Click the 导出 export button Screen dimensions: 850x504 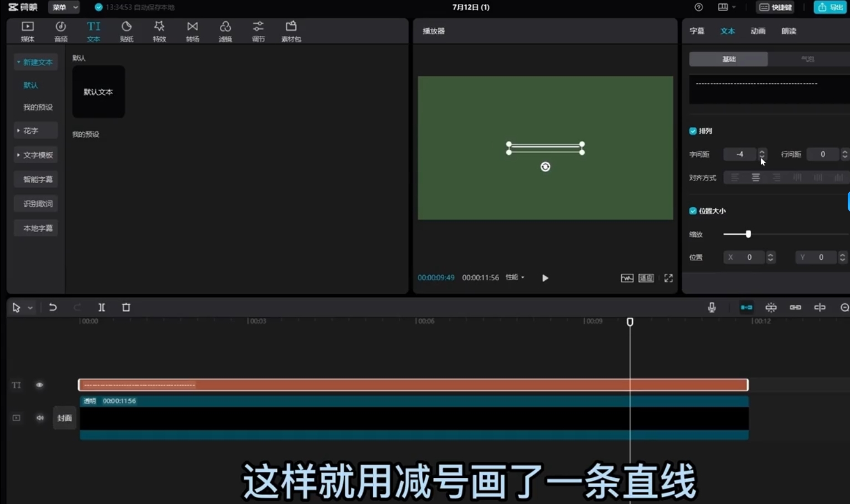[x=830, y=7]
